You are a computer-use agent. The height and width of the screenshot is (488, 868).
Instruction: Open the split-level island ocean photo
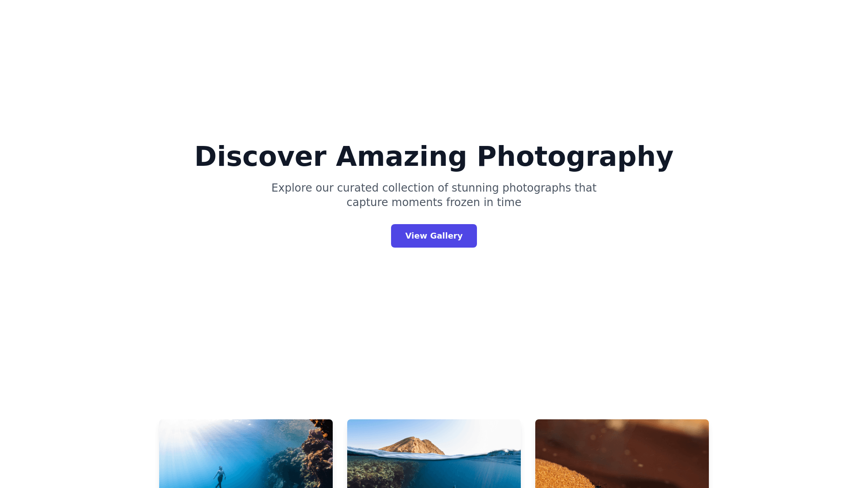[434, 454]
